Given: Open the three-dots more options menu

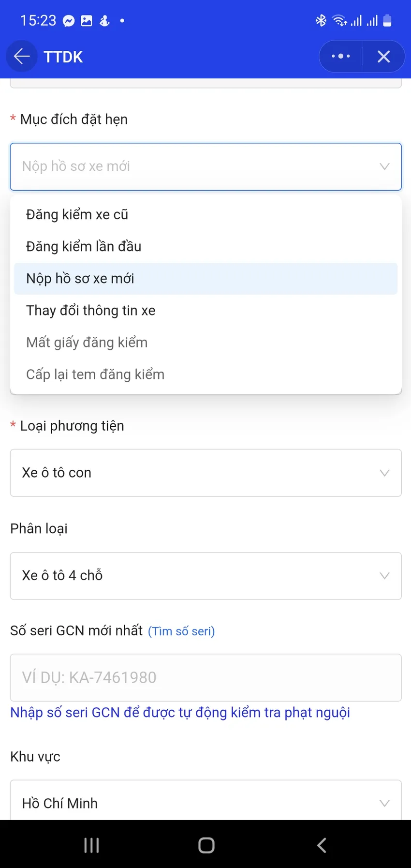Looking at the screenshot, I should [x=341, y=57].
